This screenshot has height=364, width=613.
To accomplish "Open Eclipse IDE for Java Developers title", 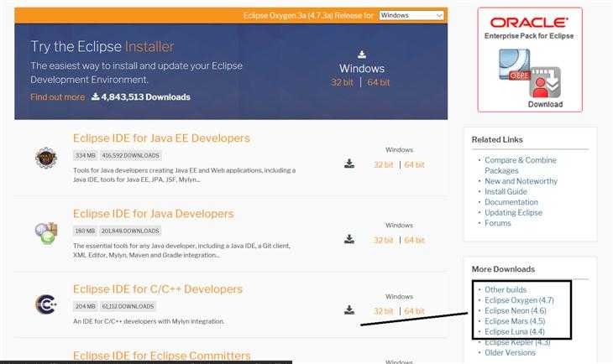I will click(153, 214).
